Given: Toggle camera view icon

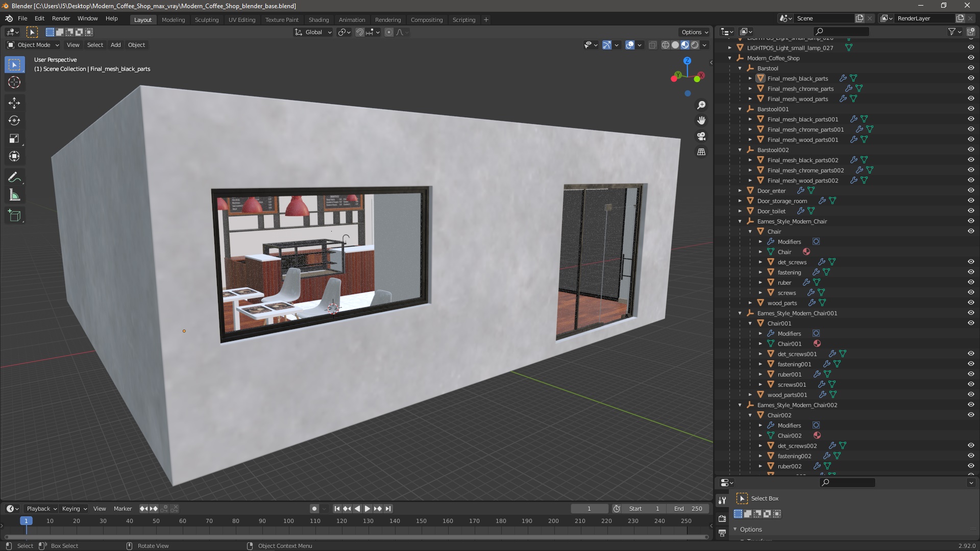Looking at the screenshot, I should pos(701,136).
